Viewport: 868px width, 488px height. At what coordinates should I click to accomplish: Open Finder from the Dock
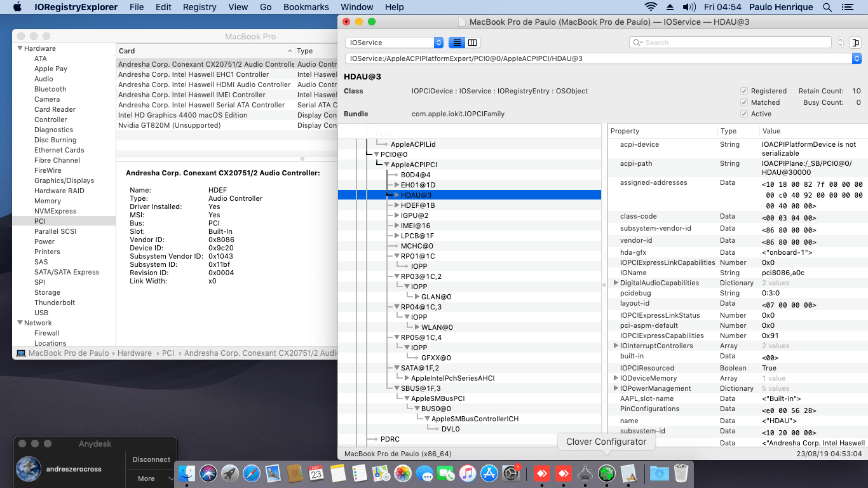[x=187, y=473]
